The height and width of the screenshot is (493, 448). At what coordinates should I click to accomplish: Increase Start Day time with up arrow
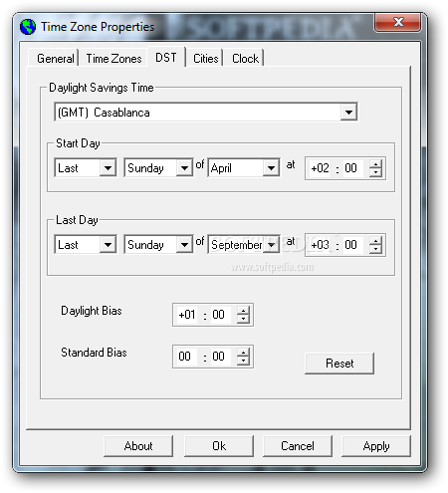(x=375, y=164)
